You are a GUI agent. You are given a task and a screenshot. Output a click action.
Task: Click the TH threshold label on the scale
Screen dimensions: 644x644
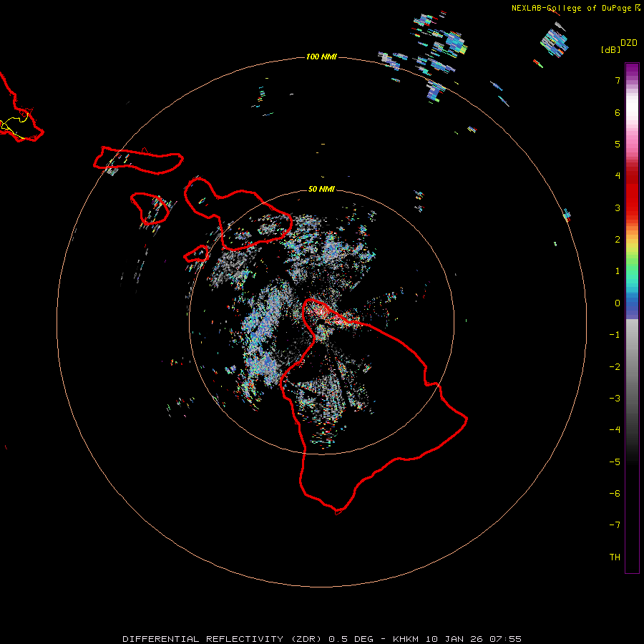pyautogui.click(x=615, y=557)
